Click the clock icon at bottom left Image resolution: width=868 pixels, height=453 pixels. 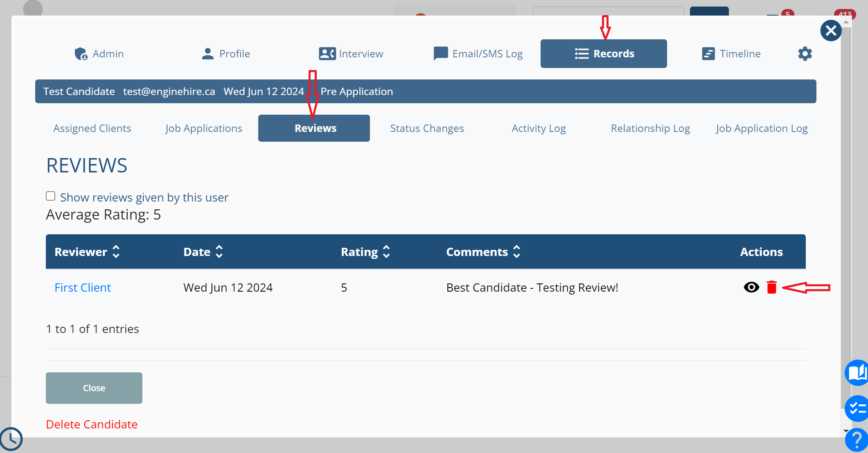(11, 439)
